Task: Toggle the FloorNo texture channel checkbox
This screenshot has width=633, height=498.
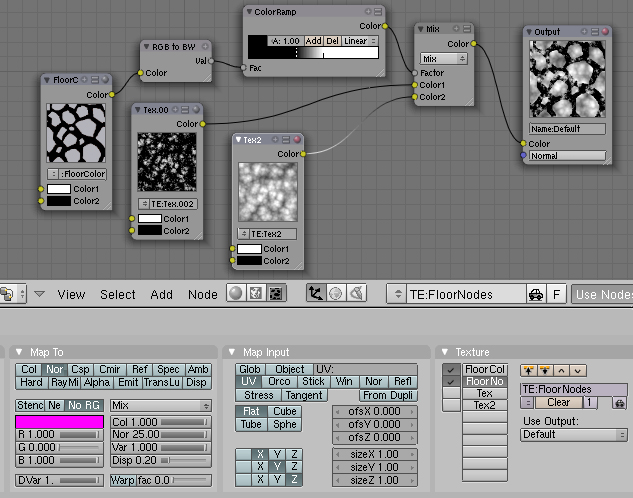Action: pos(451,381)
